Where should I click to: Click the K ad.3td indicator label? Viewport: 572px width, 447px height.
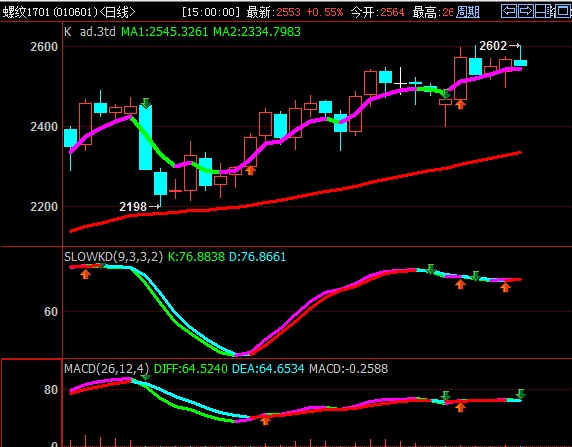click(90, 32)
